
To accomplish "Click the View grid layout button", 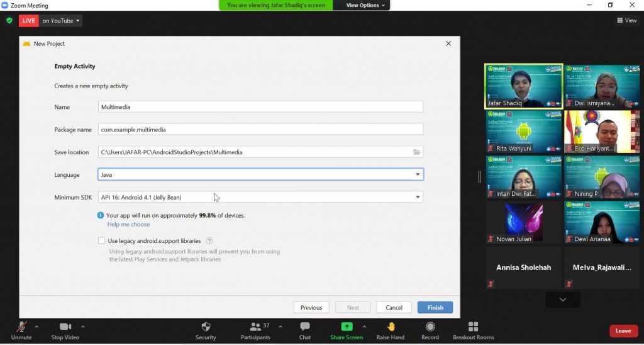I will point(627,20).
